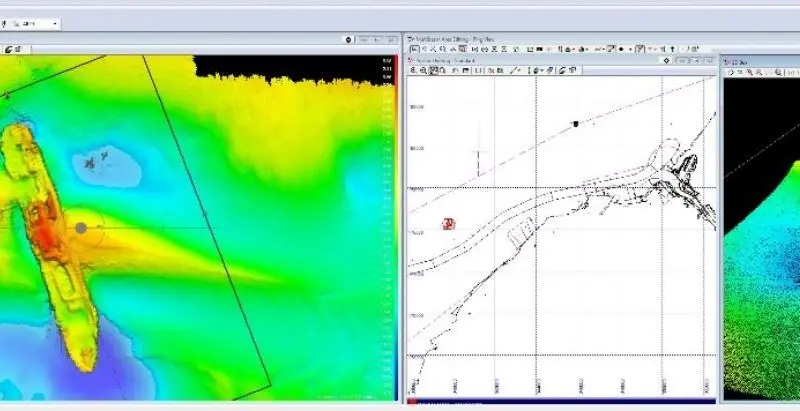This screenshot has width=800, height=411.
Task: Click the first icon in the 3D view toolbar
Action: pyautogui.click(x=731, y=72)
